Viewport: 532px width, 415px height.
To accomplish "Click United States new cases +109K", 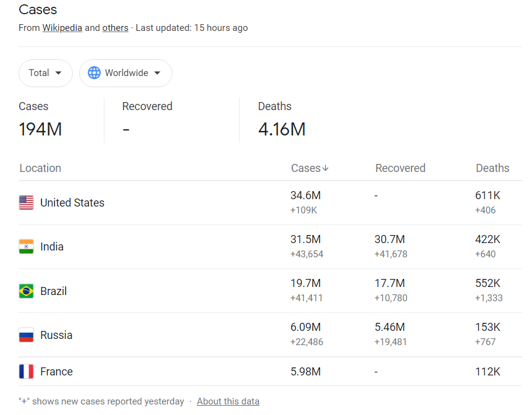I will (x=303, y=210).
